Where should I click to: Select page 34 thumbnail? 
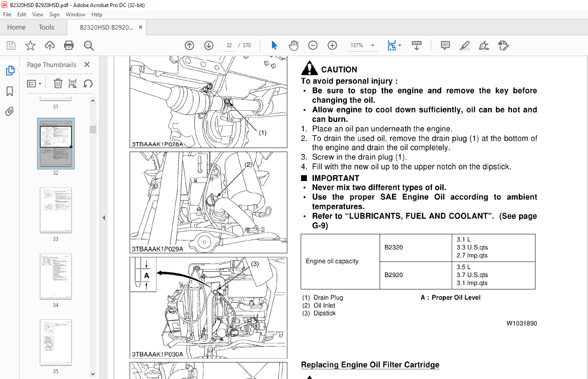[x=56, y=276]
